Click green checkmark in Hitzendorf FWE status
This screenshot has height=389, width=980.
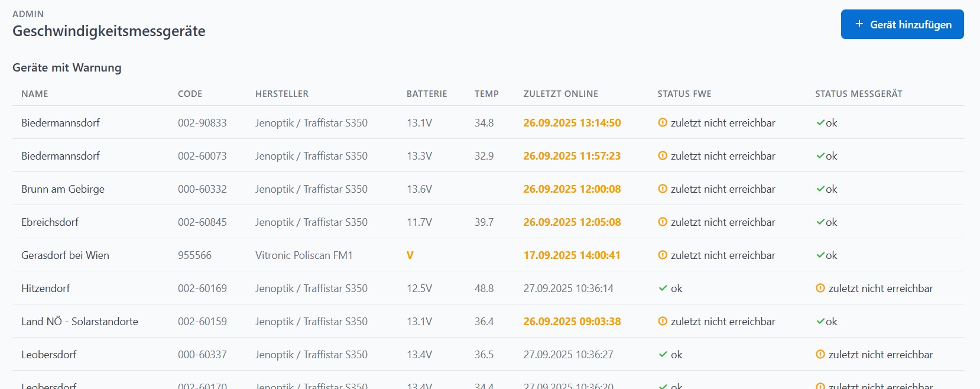point(663,288)
